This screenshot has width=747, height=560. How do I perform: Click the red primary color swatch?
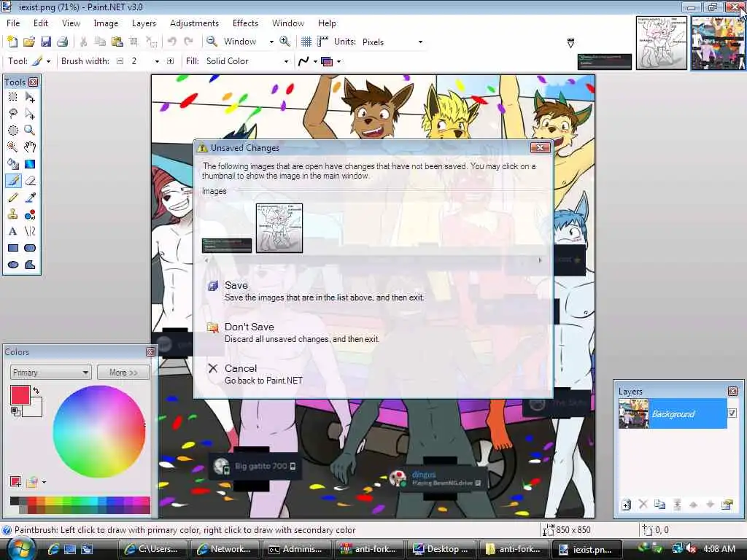click(20, 395)
